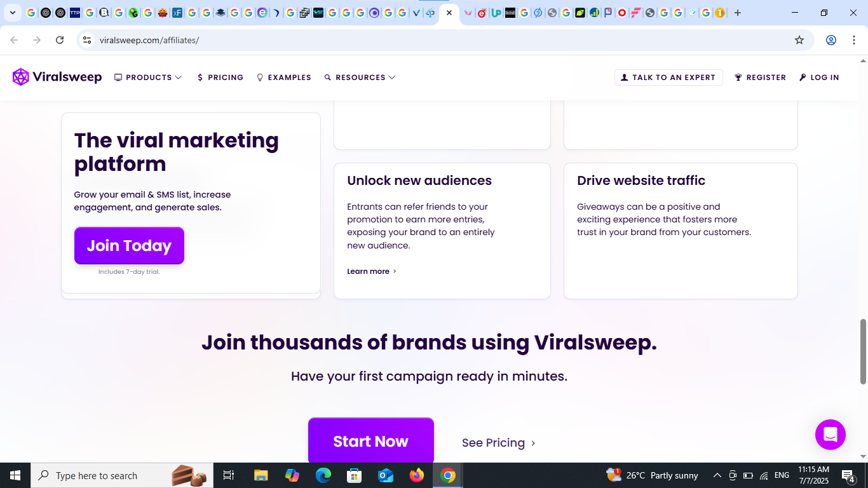
Task: Open the Windows Start menu
Action: (x=15, y=475)
